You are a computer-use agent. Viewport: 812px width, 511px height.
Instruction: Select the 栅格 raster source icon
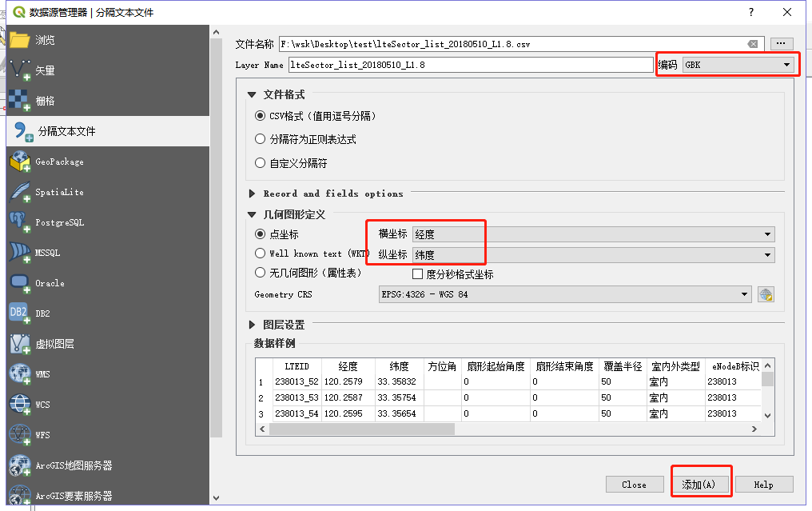click(x=20, y=101)
